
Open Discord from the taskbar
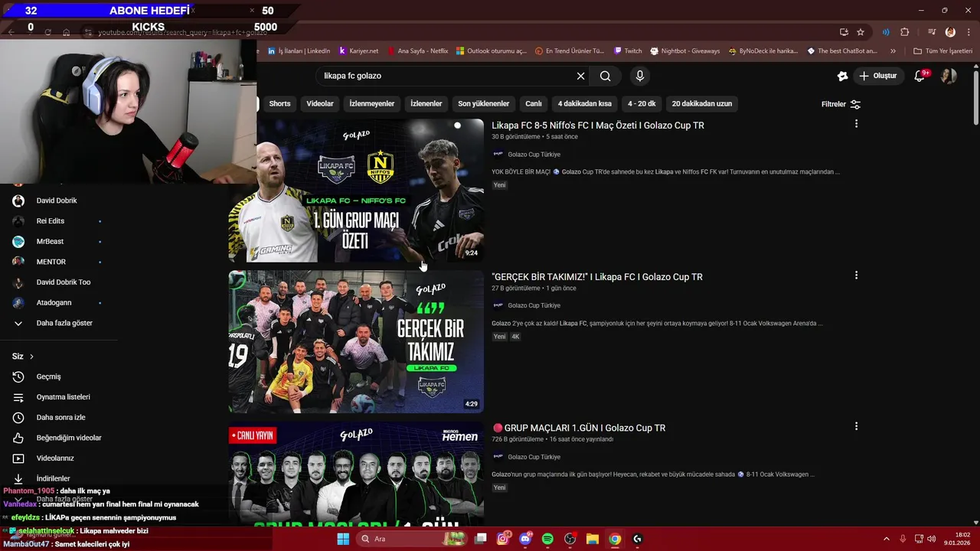(x=525, y=539)
